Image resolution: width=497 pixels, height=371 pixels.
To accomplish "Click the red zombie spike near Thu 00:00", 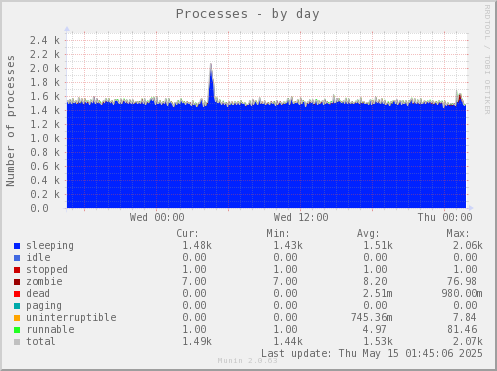I will coord(460,99).
